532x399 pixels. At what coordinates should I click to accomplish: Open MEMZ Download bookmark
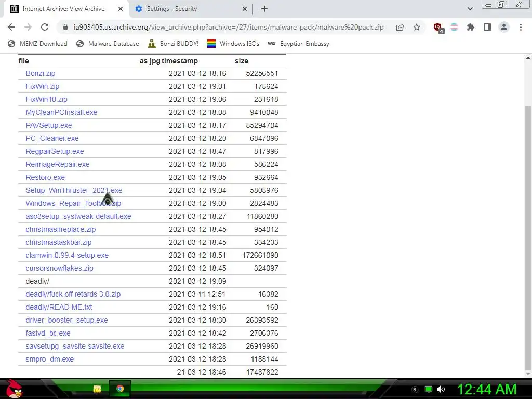click(x=37, y=44)
